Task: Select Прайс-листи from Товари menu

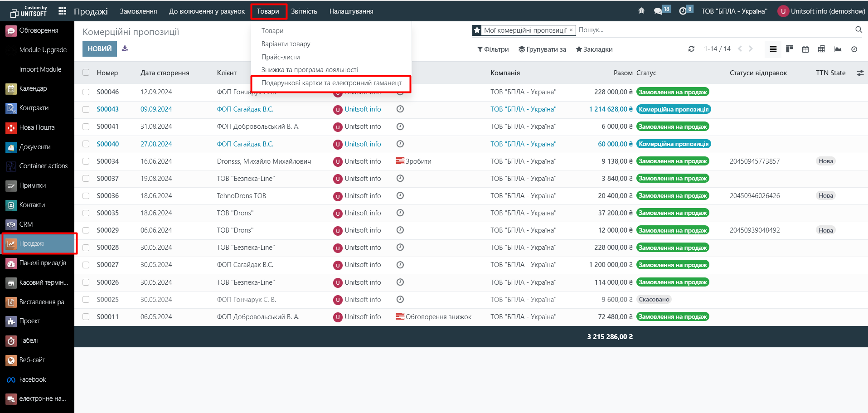Action: [x=281, y=57]
